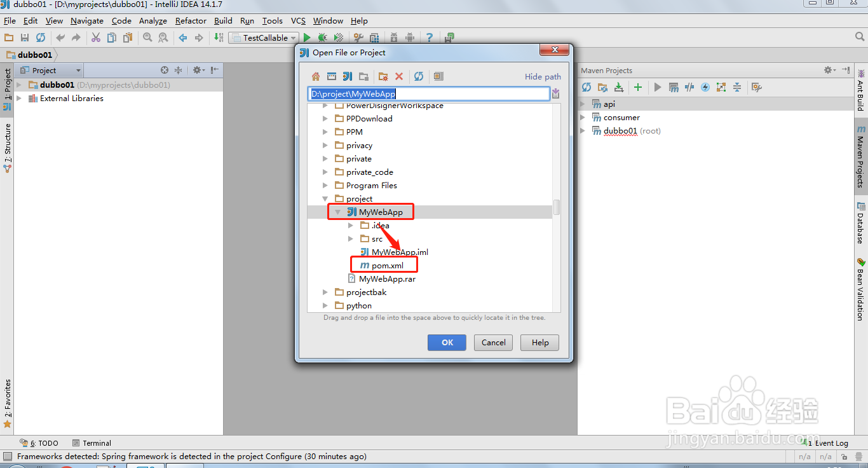Viewport: 868px width, 468px height.
Task: Click Help button in Open File dialog
Action: tap(540, 342)
